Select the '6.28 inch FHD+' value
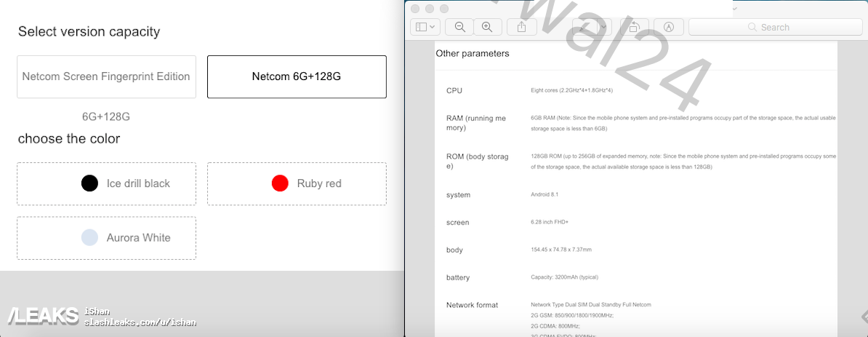The height and width of the screenshot is (337, 868). point(550,222)
